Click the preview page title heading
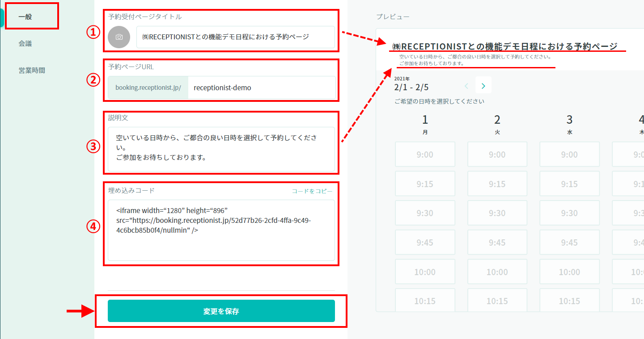This screenshot has height=339, width=644. point(504,46)
